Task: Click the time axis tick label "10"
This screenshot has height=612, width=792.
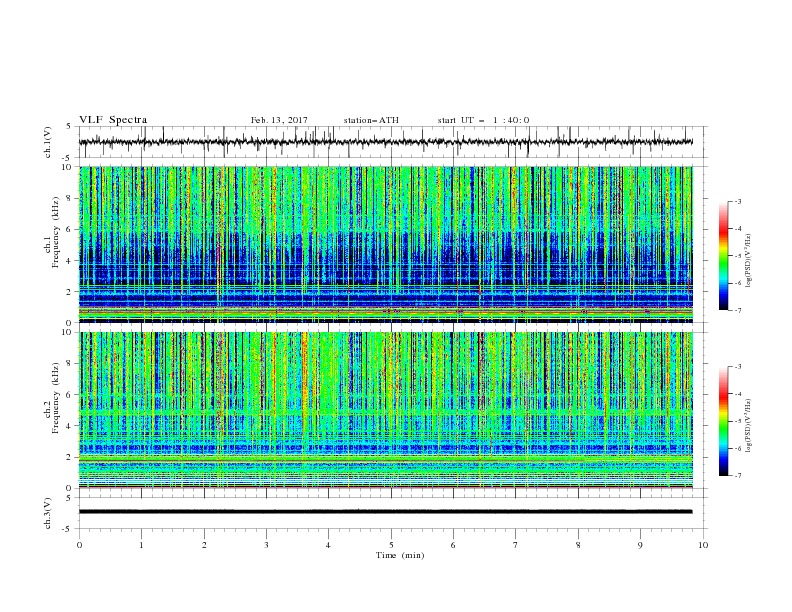Action: (x=703, y=545)
